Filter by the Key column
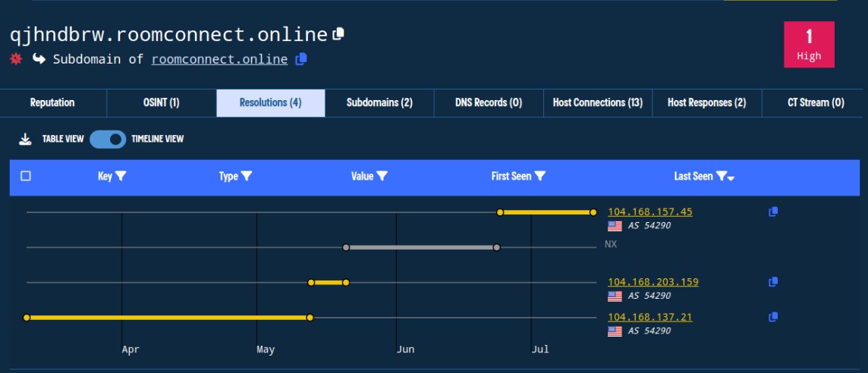868x373 pixels. click(120, 176)
